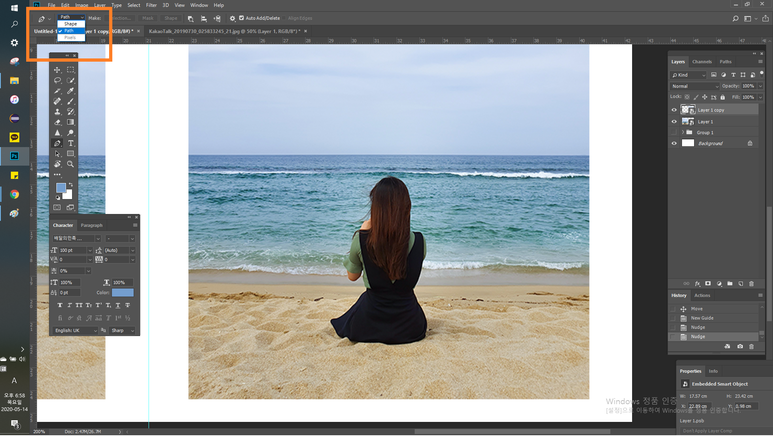
Task: Switch to the Channels tab
Action: pos(702,62)
